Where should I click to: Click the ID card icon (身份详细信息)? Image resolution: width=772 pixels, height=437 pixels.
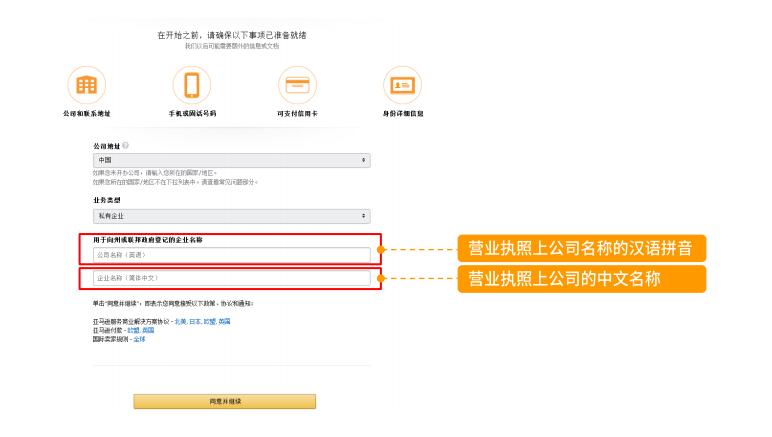[403, 85]
